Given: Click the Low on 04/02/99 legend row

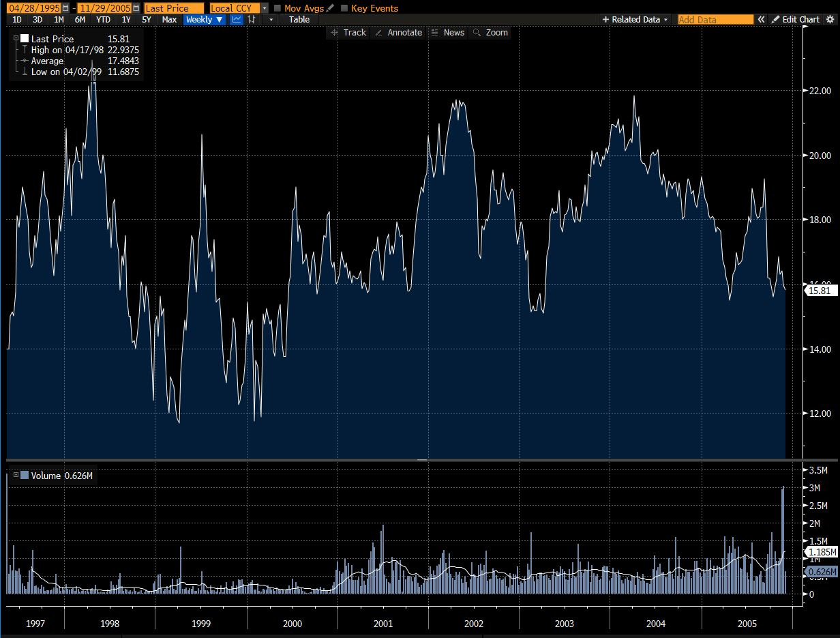Looking at the screenshot, I should point(80,72).
